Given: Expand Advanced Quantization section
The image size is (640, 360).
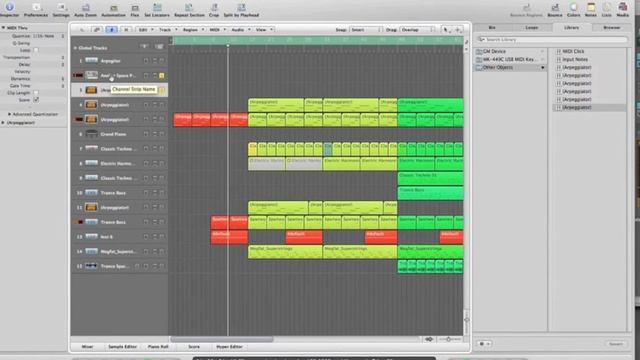Looking at the screenshot, I should tap(10, 114).
